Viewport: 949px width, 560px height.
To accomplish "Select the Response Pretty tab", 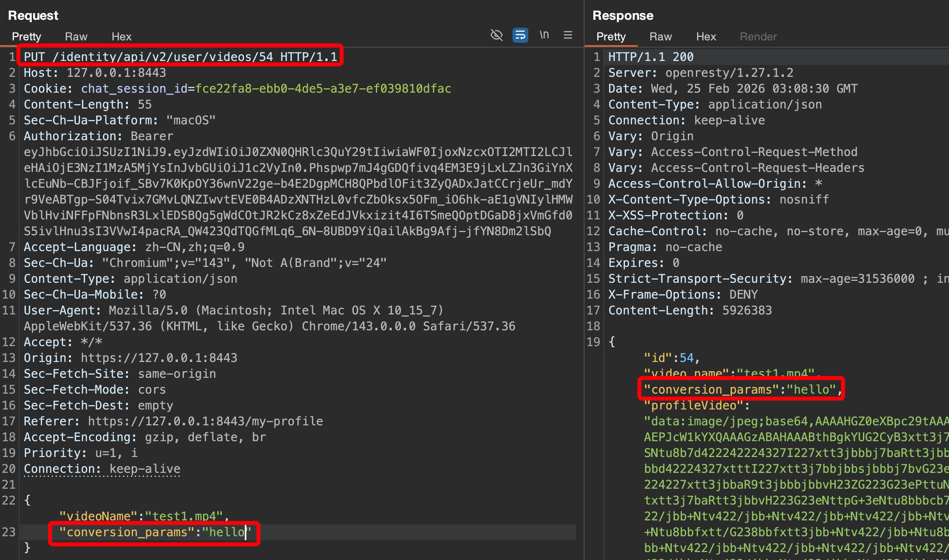I will pyautogui.click(x=611, y=37).
